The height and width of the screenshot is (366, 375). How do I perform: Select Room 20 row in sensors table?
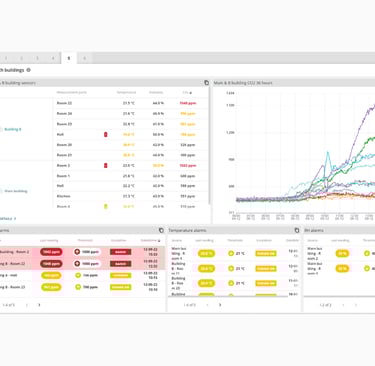pyautogui.click(x=131, y=145)
